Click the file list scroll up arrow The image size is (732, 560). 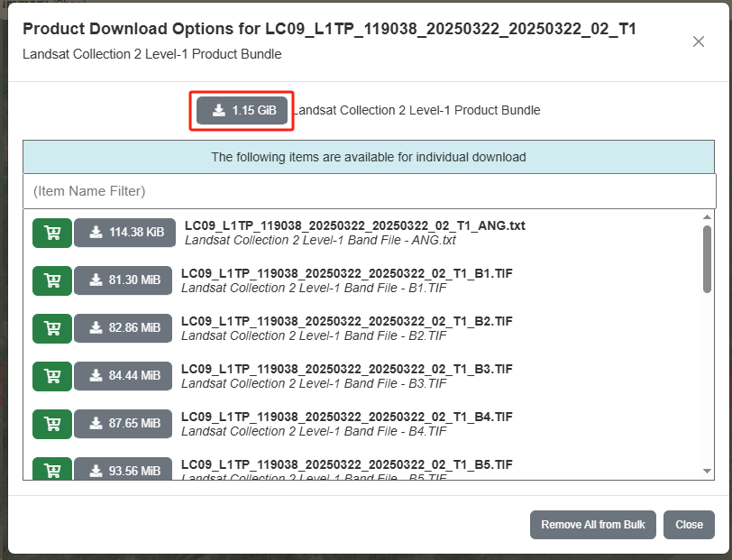click(708, 217)
